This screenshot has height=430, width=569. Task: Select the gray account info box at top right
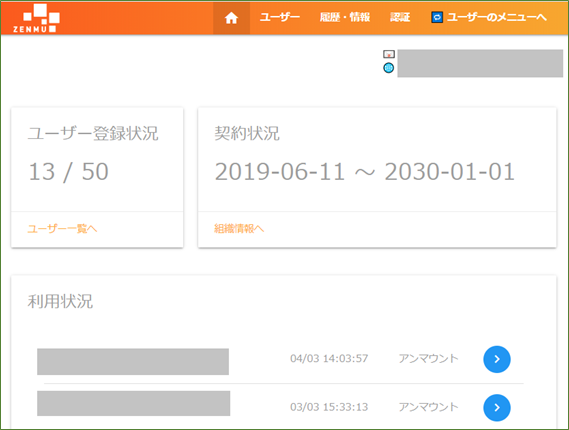pos(480,64)
